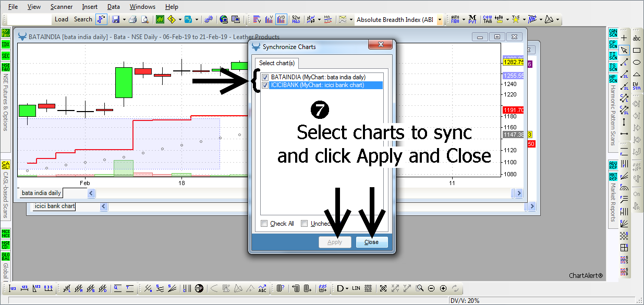This screenshot has height=305, width=644.
Task: Click the left scroll arrow beside the bata india daily tab
Action: (x=91, y=193)
